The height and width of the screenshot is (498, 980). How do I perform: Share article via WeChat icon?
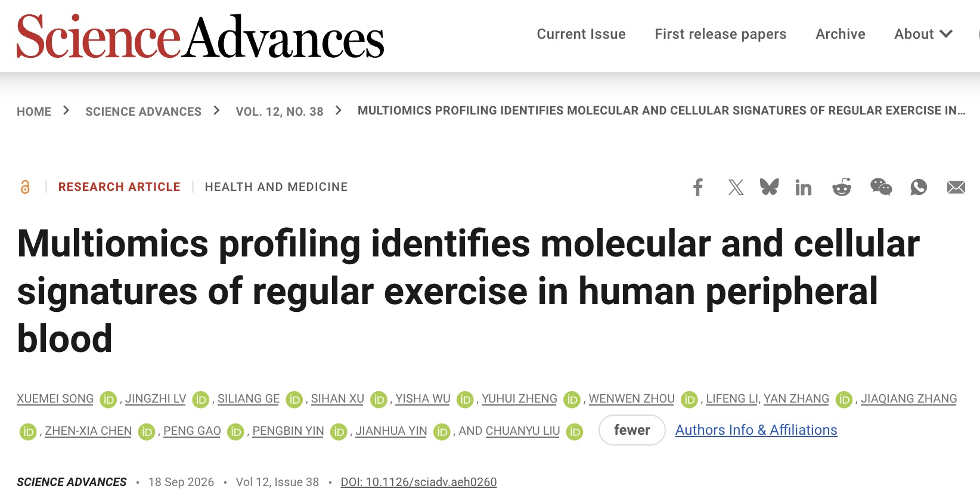pyautogui.click(x=881, y=187)
